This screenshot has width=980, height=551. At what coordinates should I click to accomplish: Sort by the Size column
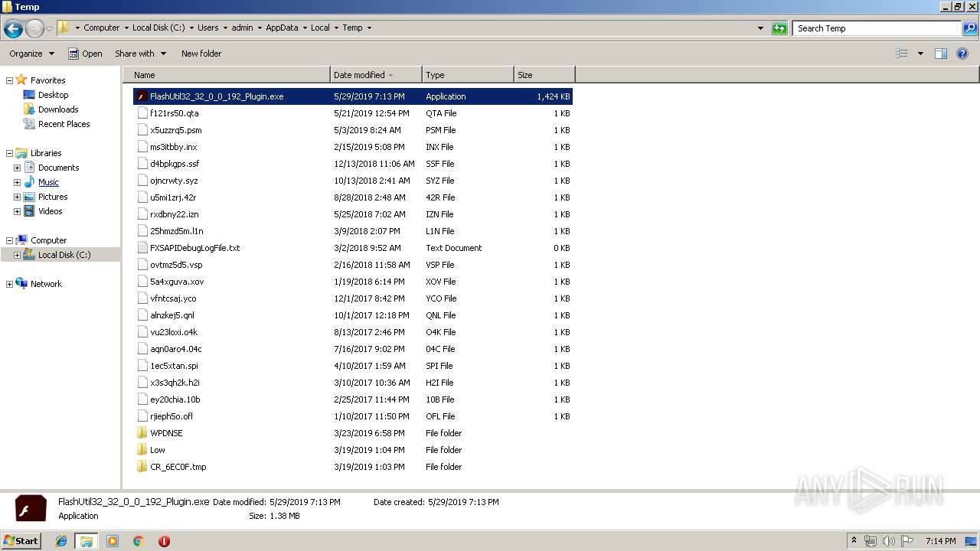click(x=544, y=75)
